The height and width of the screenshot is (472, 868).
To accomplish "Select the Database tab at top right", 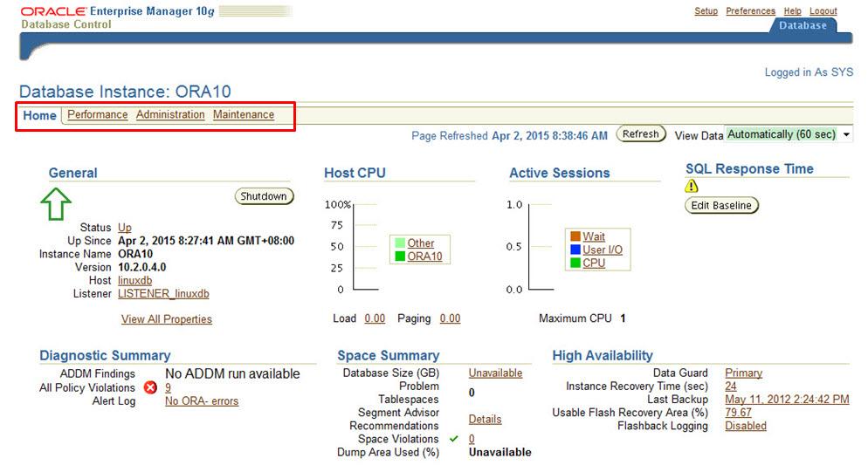I will pyautogui.click(x=803, y=25).
